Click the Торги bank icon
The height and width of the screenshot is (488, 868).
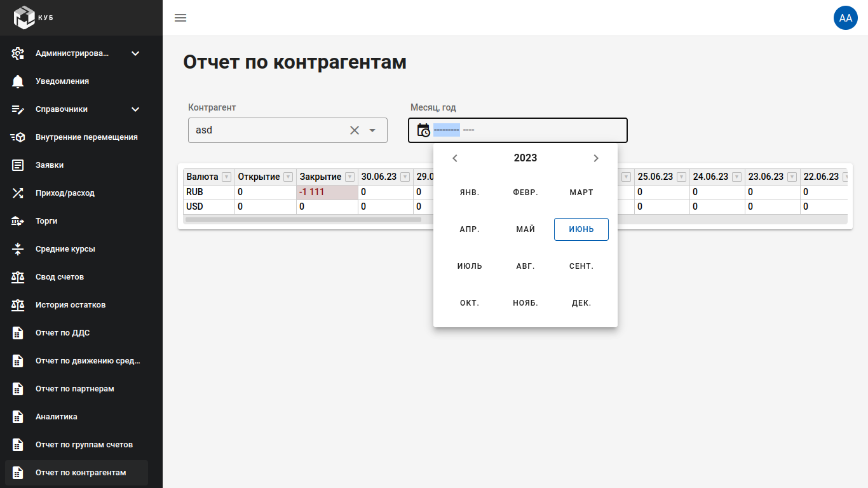click(x=18, y=221)
